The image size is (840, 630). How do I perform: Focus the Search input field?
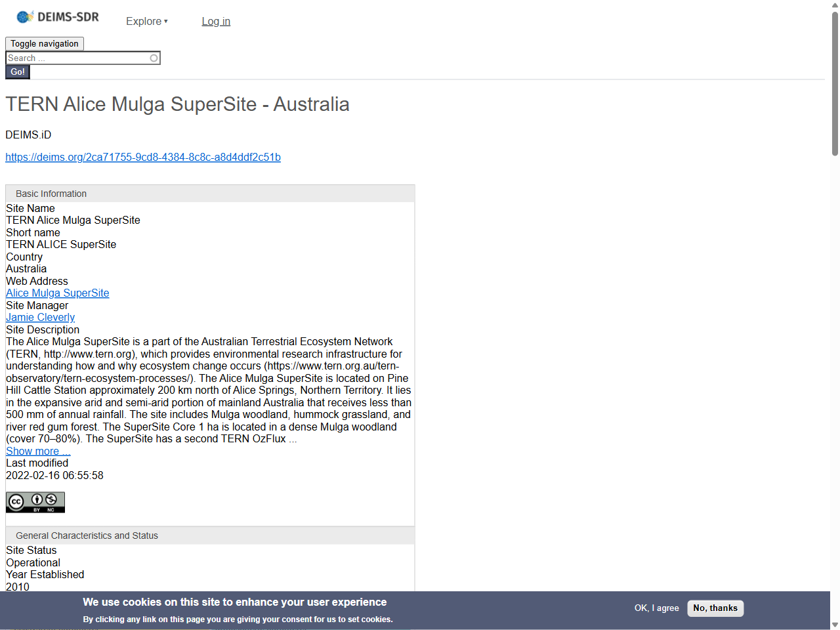click(83, 58)
